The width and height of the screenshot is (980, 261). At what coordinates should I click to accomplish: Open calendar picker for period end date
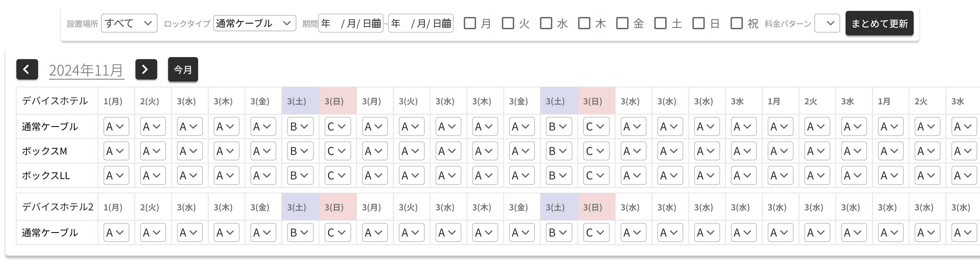click(x=446, y=23)
